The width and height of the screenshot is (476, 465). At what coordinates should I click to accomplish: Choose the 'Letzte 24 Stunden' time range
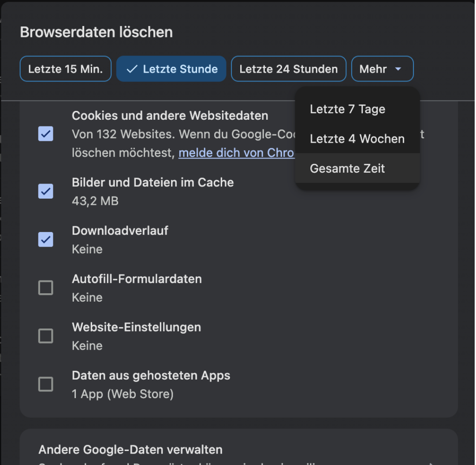288,69
